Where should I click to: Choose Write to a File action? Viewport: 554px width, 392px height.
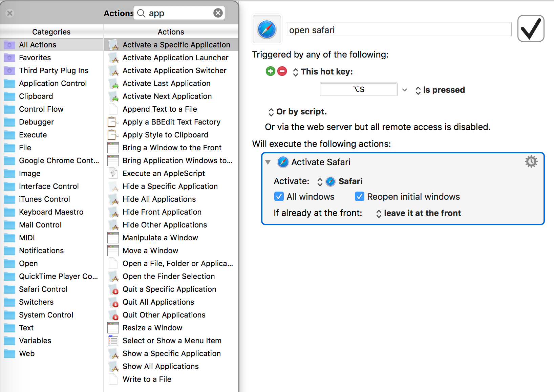coord(171,379)
